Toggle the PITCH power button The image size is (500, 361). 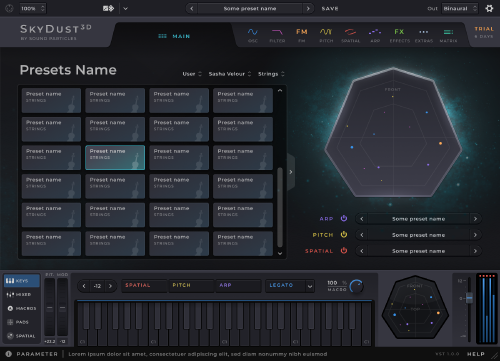pos(344,234)
